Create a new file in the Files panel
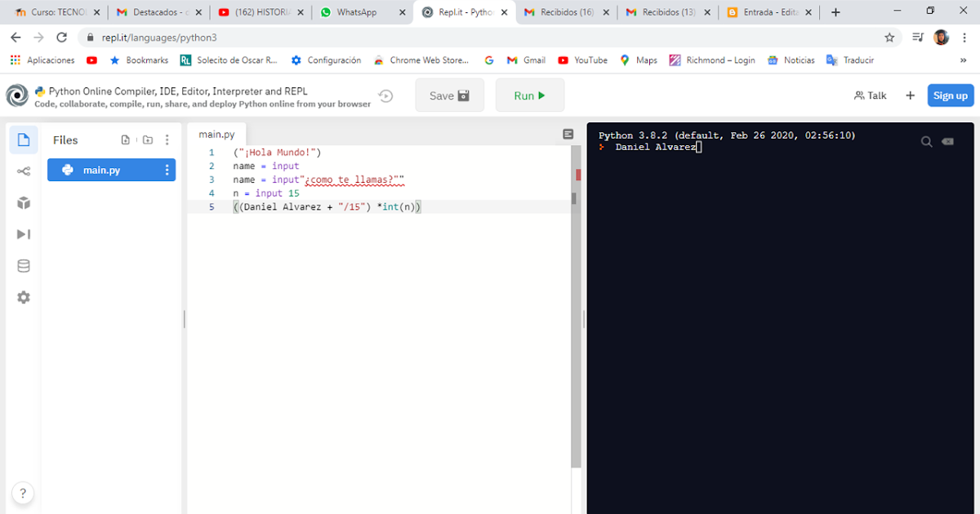The width and height of the screenshot is (980, 514). (127, 140)
